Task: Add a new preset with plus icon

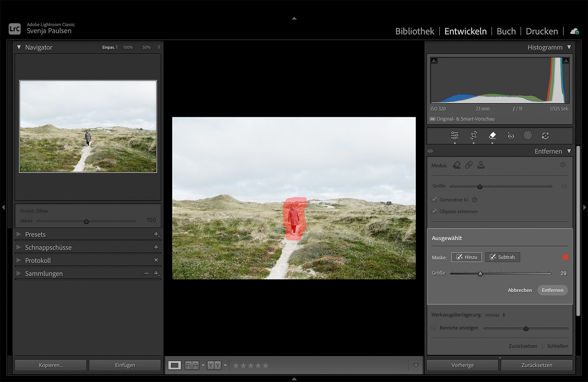Action: pyautogui.click(x=156, y=234)
